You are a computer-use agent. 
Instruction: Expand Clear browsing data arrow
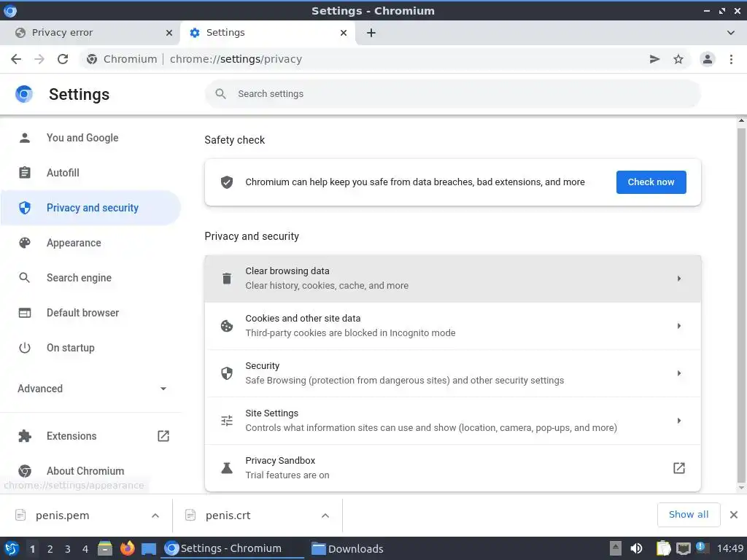[x=679, y=279]
